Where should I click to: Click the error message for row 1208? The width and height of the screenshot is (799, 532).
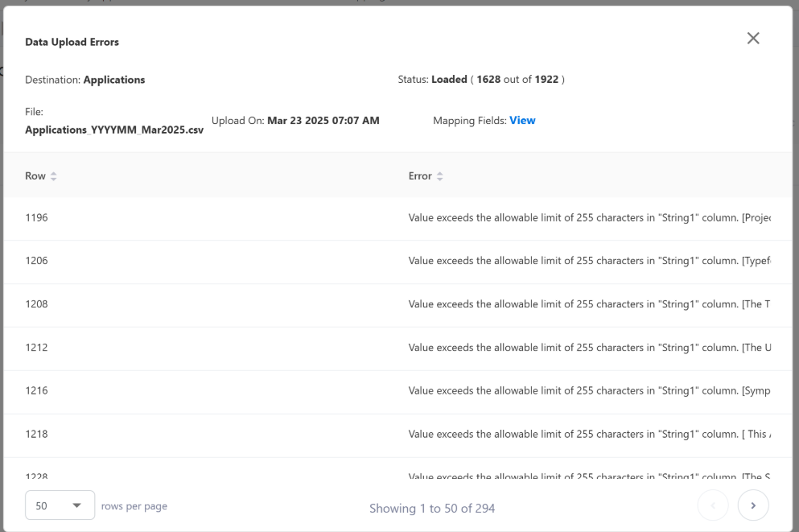click(589, 305)
